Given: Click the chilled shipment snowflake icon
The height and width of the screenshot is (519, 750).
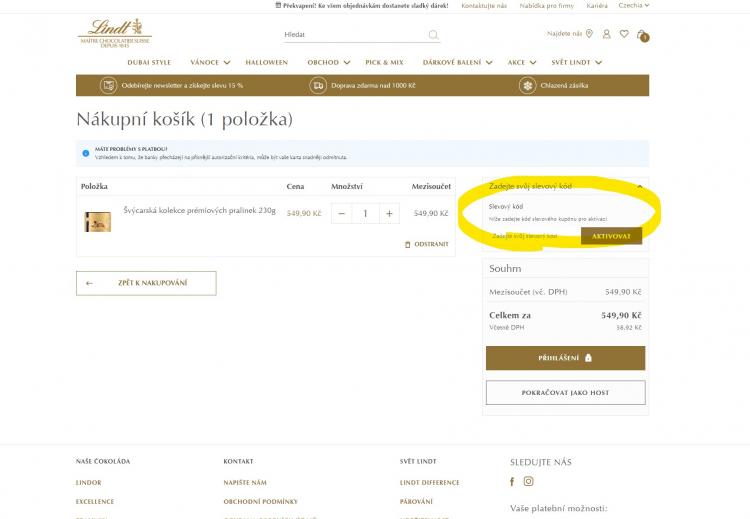Looking at the screenshot, I should click(x=528, y=86).
